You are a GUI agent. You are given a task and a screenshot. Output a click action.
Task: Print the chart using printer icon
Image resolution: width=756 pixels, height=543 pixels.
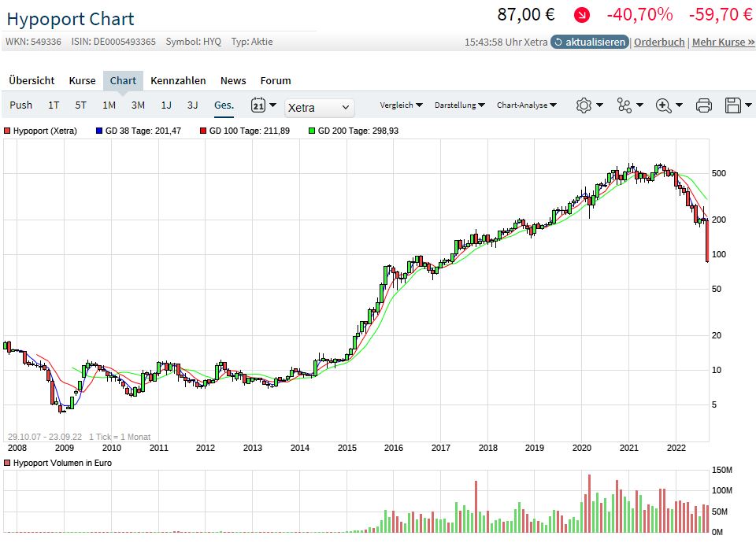[704, 105]
